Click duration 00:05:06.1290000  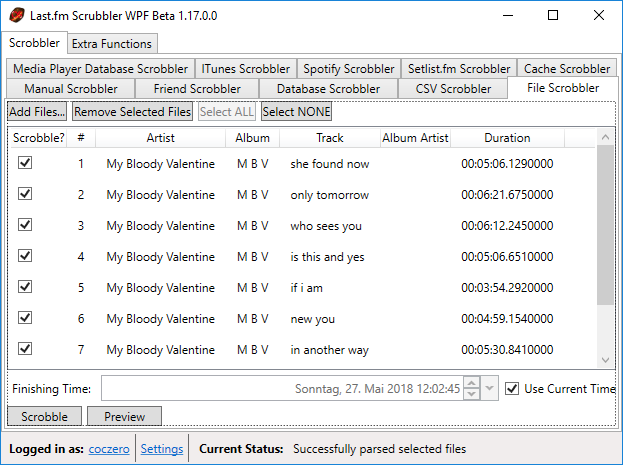coord(507,164)
